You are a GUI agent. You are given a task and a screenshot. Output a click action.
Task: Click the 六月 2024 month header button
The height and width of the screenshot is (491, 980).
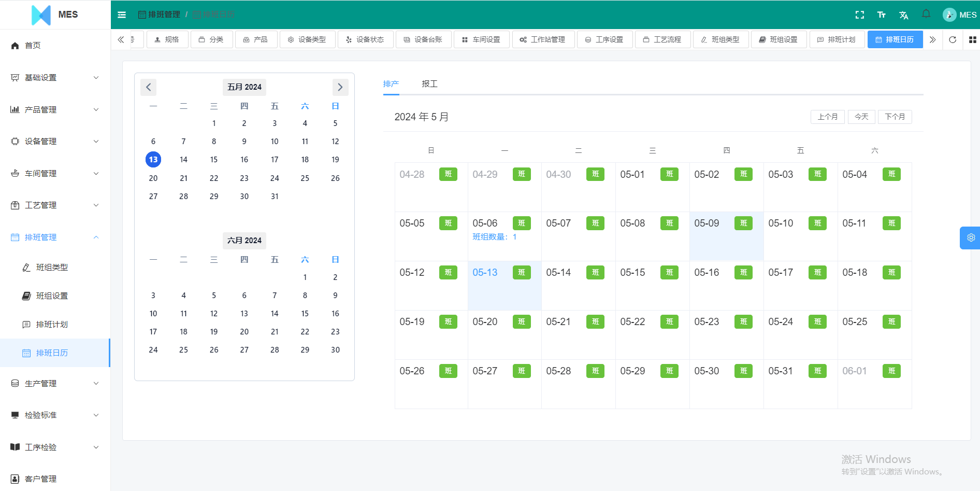[x=244, y=241]
